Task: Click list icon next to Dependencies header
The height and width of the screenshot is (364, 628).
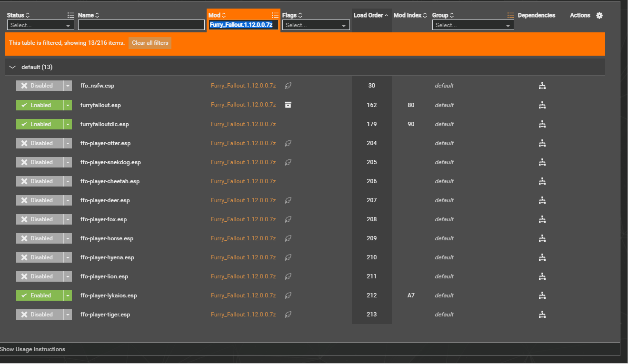Action: click(511, 15)
